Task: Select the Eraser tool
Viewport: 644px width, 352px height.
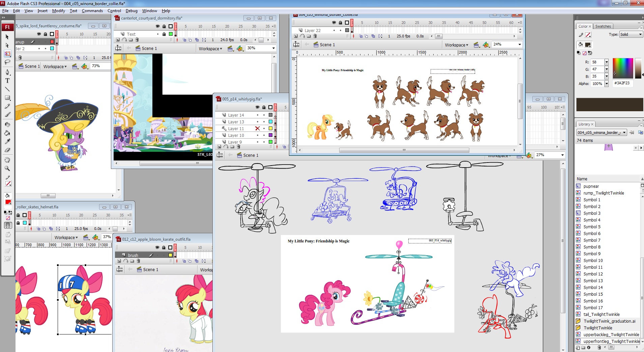Action: coord(7,150)
